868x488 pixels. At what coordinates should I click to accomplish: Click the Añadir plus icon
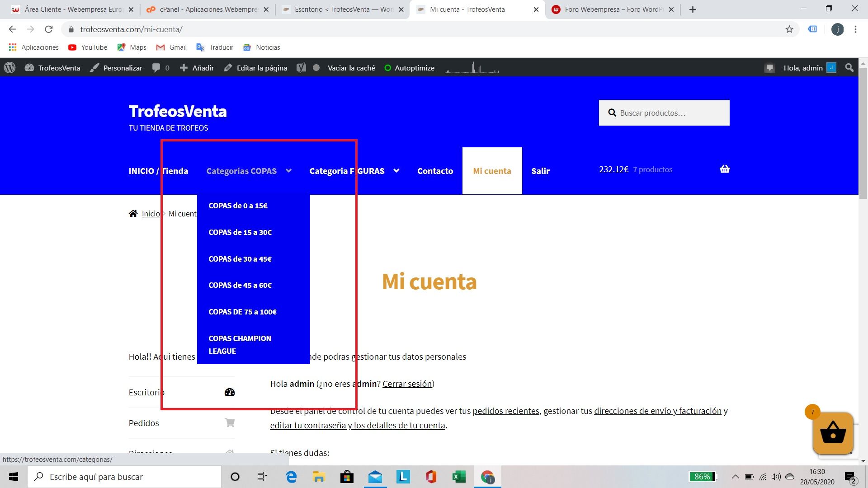tap(184, 68)
